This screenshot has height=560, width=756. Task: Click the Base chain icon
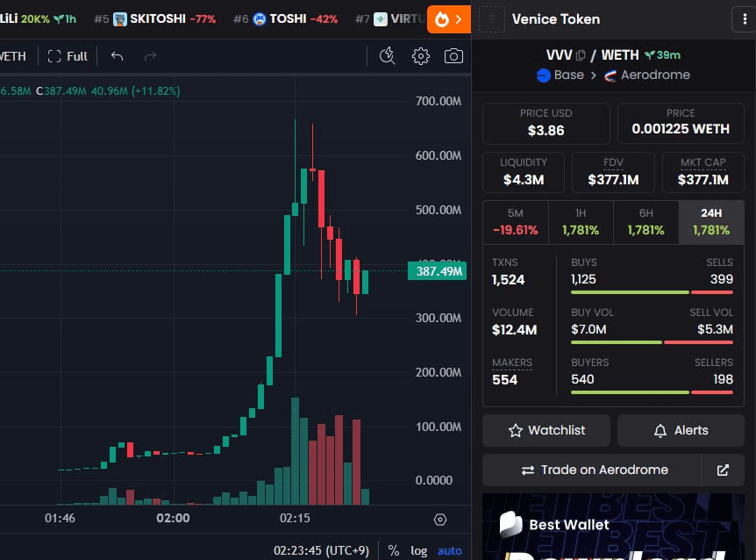pos(544,75)
